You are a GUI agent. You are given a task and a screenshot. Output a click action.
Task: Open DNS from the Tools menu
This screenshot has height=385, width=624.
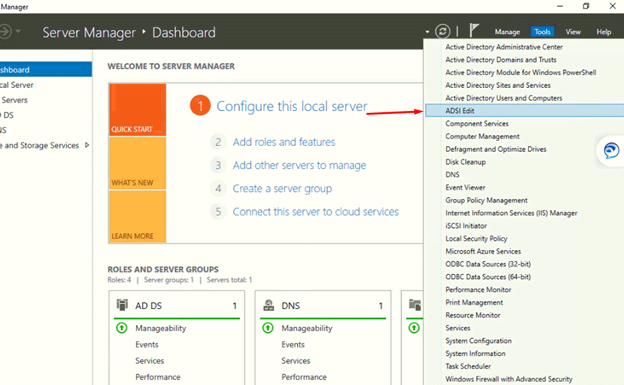pyautogui.click(x=452, y=174)
